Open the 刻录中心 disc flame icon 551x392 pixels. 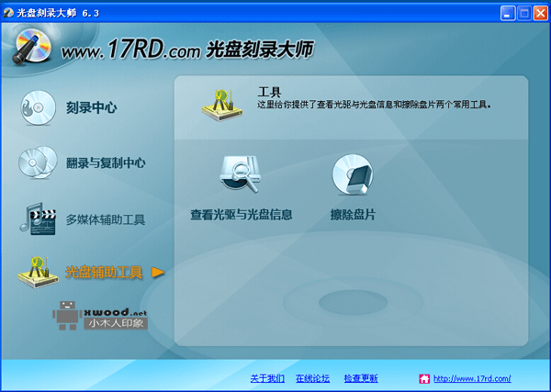(x=38, y=107)
